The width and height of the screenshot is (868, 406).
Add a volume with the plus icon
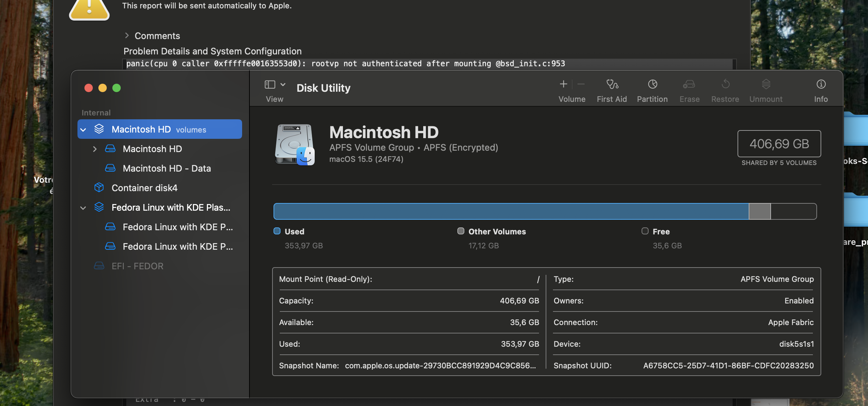[563, 84]
